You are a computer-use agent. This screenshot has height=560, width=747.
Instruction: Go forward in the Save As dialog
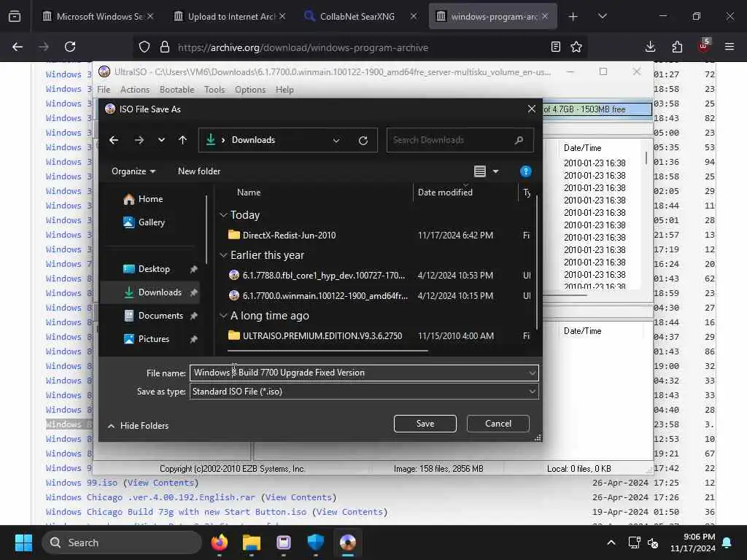pyautogui.click(x=139, y=140)
